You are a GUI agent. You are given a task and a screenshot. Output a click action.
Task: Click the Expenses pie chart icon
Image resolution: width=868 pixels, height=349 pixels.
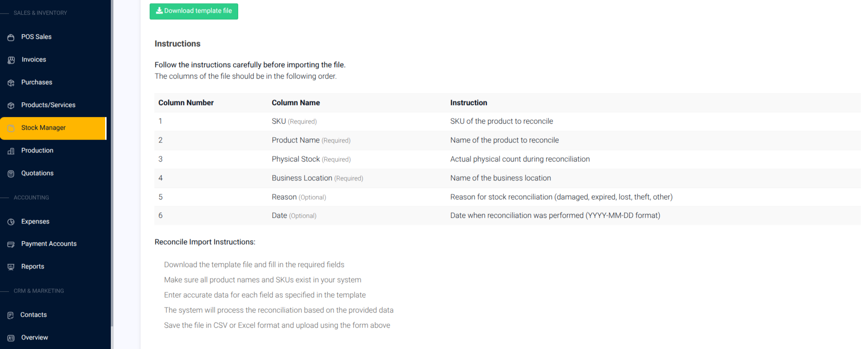pos(11,222)
